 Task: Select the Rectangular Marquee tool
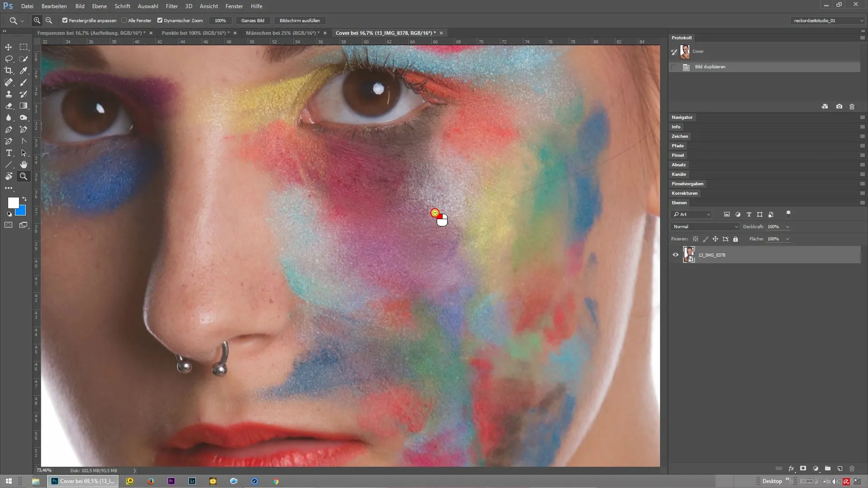[x=24, y=47]
